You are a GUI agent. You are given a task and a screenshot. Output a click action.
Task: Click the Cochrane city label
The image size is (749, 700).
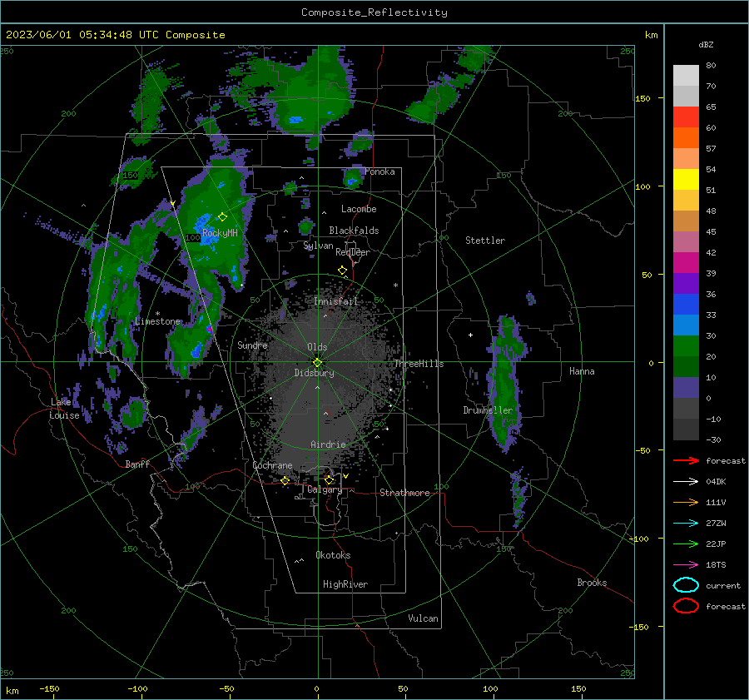coord(272,465)
